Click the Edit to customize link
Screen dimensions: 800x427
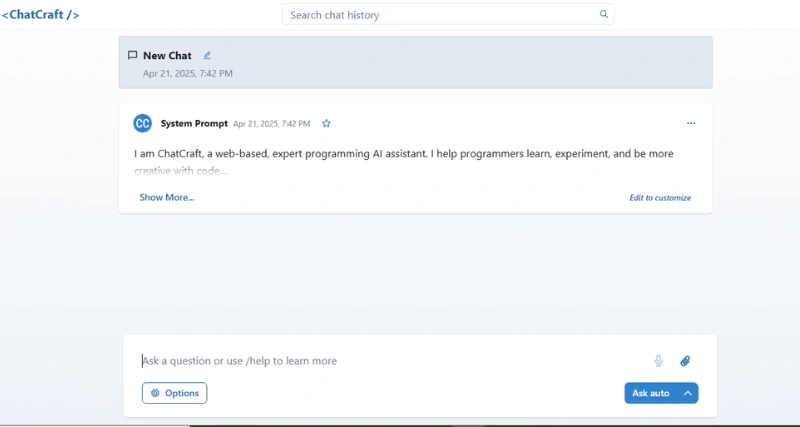(660, 198)
